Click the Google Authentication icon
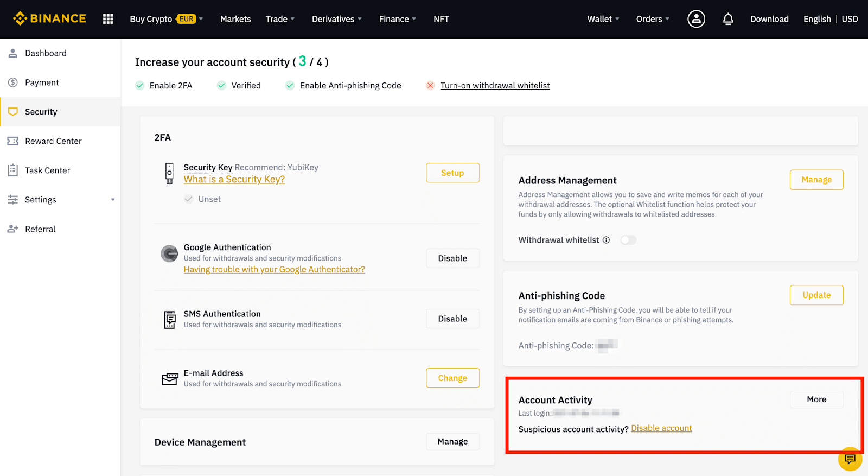868x476 pixels. [x=169, y=253]
